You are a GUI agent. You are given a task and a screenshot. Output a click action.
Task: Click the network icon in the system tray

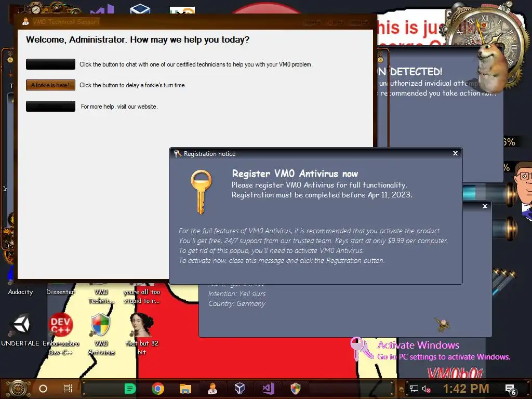click(414, 389)
